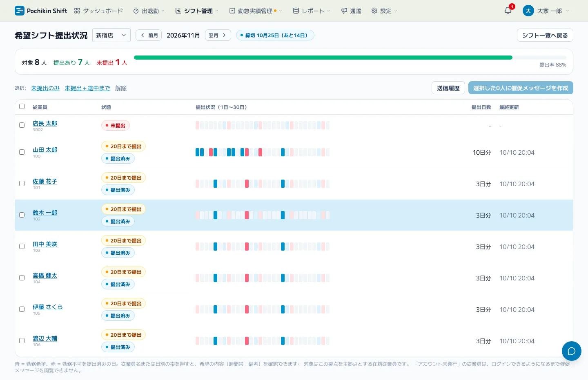Click 店長 太郎's daily submission strip
The image size is (588, 380).
[263, 125]
